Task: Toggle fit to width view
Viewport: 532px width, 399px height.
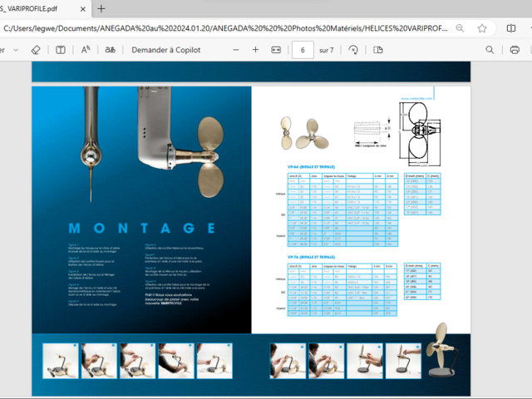Action: (x=276, y=50)
